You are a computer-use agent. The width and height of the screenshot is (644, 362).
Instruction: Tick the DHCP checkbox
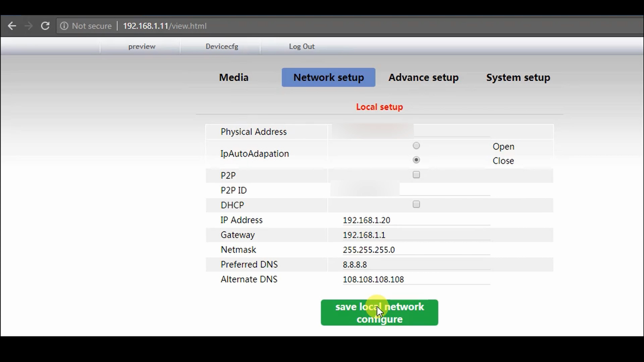[x=416, y=204]
